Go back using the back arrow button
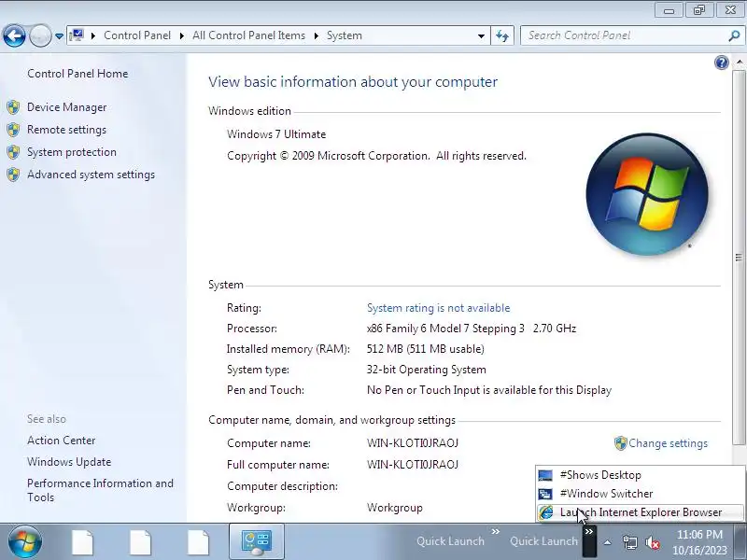747x560 pixels. [x=14, y=35]
